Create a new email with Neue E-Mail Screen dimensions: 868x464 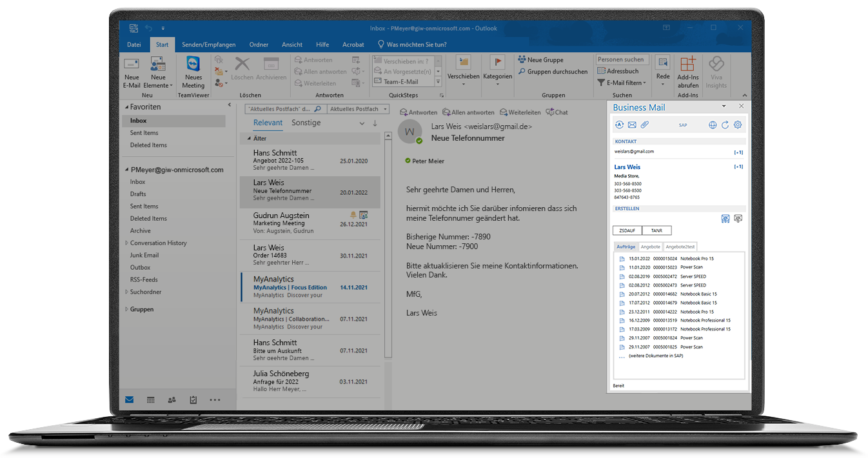tap(132, 72)
